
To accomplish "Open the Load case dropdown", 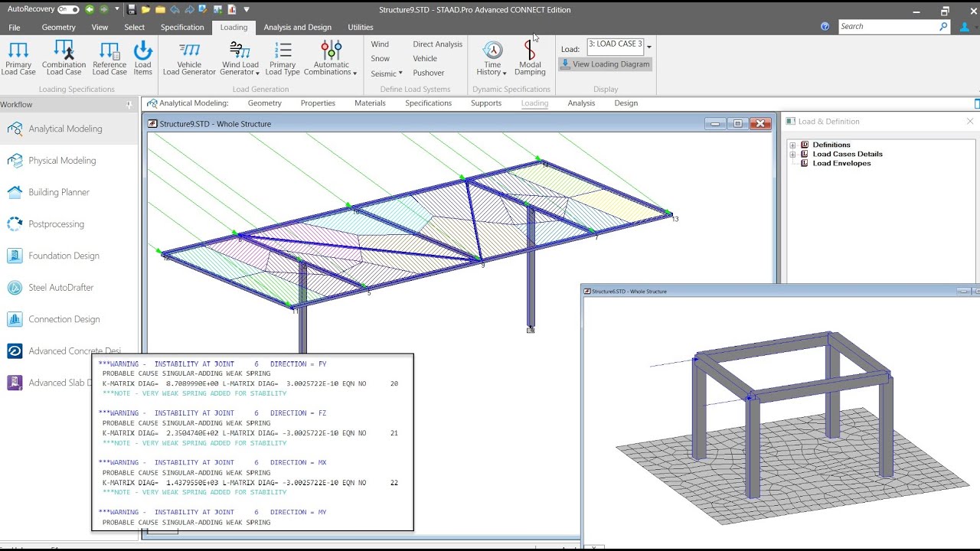I will point(649,47).
